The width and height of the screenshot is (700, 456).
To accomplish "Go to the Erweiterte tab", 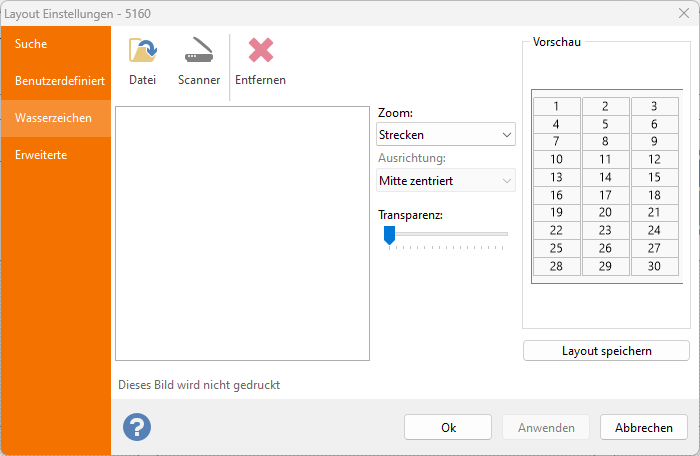I will coord(55,155).
